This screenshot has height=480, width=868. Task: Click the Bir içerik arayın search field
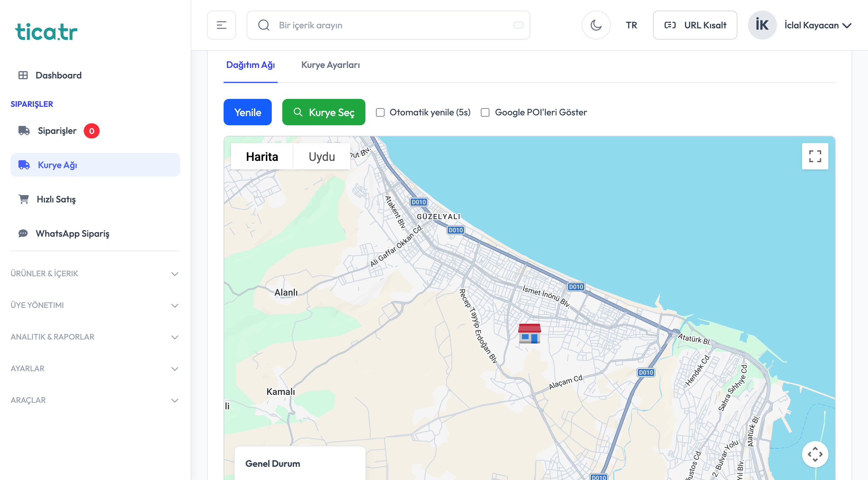click(387, 25)
